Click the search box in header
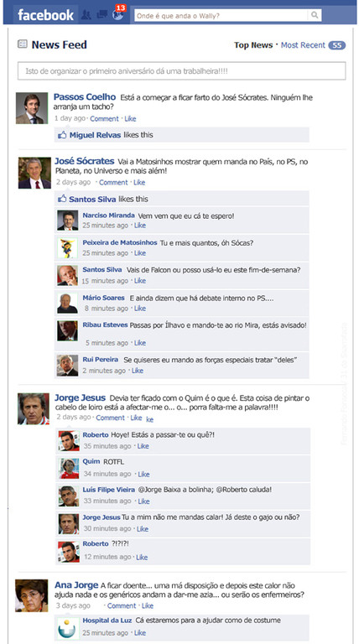359x644 pixels. 221,16
